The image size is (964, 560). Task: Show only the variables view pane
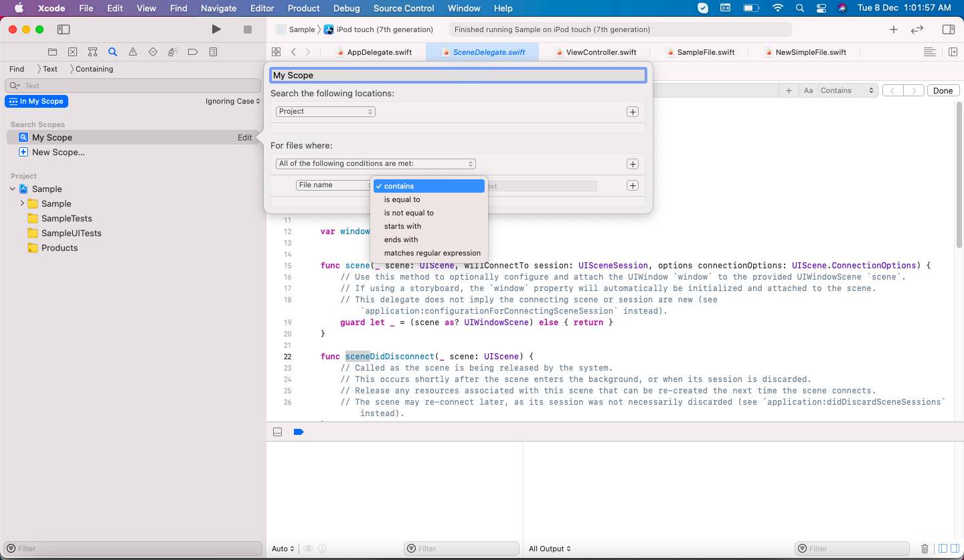pos(943,549)
